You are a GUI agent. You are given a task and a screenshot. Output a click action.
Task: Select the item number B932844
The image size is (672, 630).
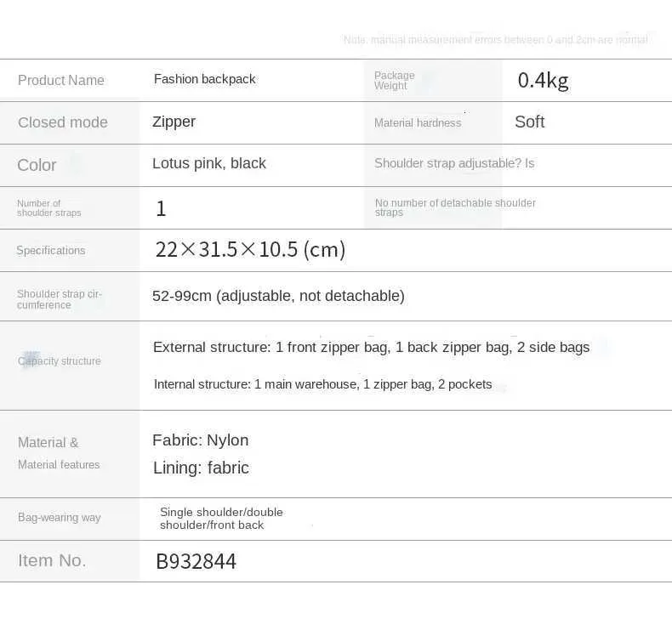pyautogui.click(x=196, y=561)
